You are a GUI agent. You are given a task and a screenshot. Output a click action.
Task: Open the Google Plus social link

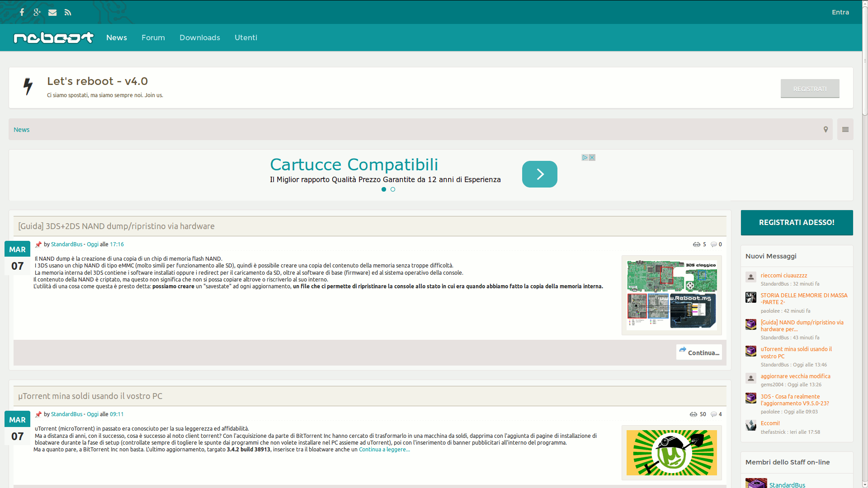[37, 12]
